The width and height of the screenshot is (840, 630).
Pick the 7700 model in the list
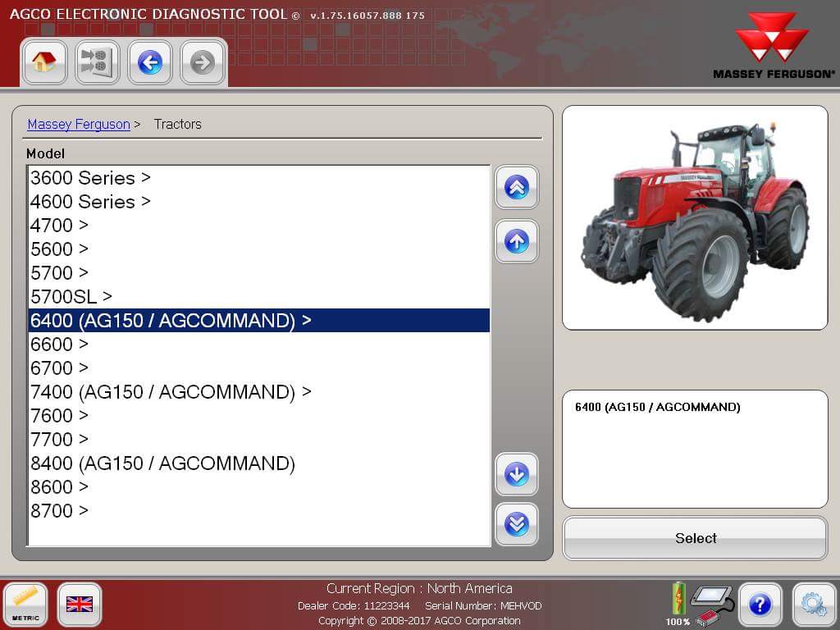[258, 440]
